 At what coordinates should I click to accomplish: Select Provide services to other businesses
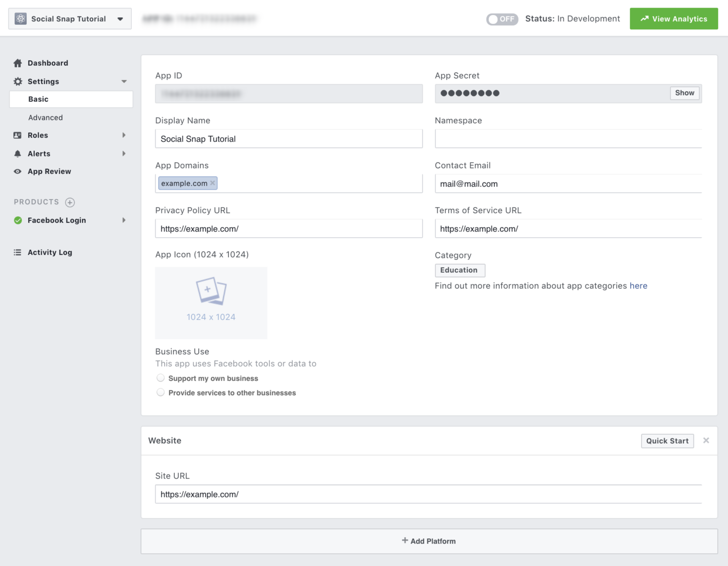(x=160, y=392)
